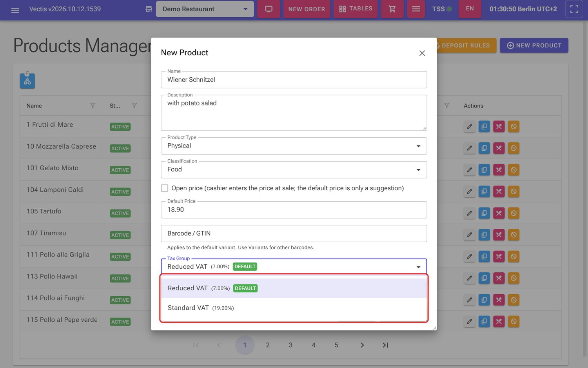The width and height of the screenshot is (588, 368).
Task: Click orange block icon for 104 Lamponi Caldi
Action: (x=514, y=191)
